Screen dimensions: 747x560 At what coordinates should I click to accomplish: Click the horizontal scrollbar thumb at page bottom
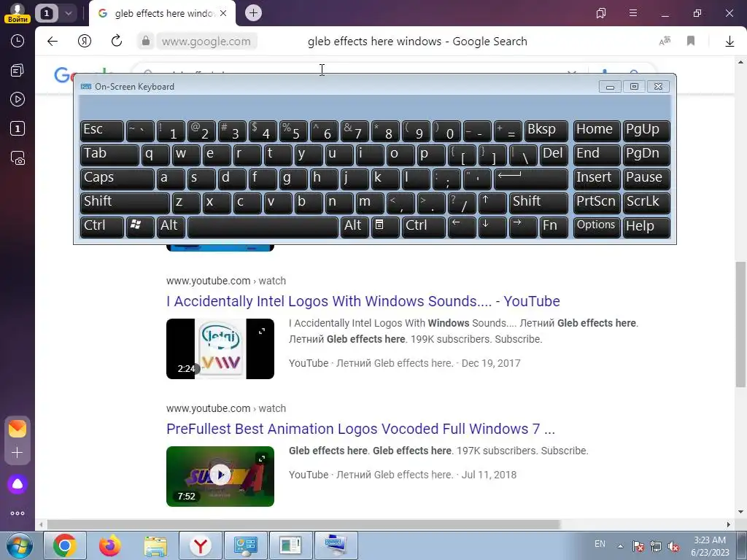tap(303, 525)
